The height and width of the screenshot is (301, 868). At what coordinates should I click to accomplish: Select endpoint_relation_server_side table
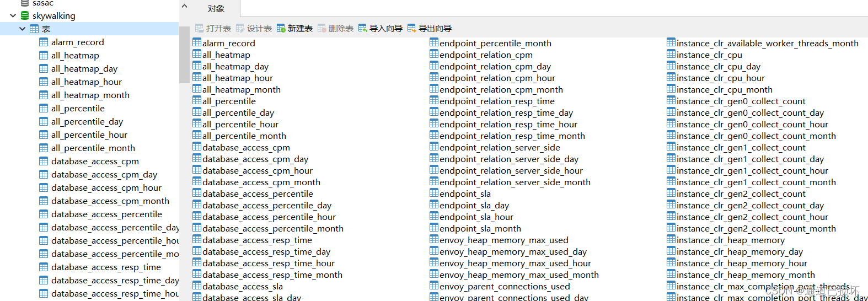point(500,147)
